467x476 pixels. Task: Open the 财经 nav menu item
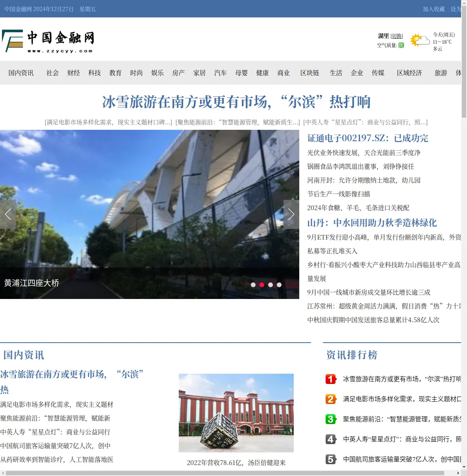coord(74,73)
